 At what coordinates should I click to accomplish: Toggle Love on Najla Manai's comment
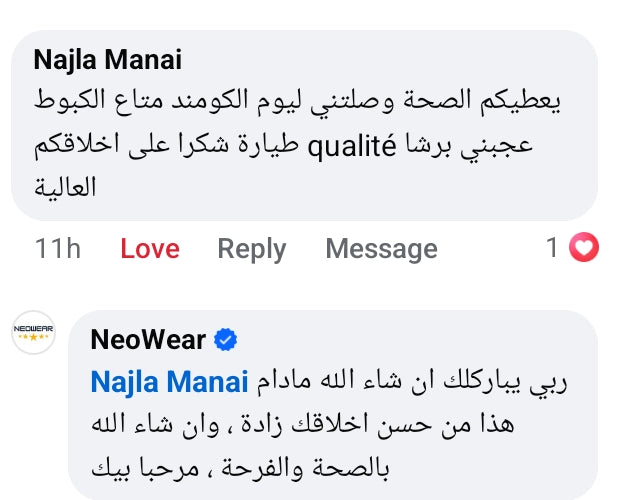point(149,249)
